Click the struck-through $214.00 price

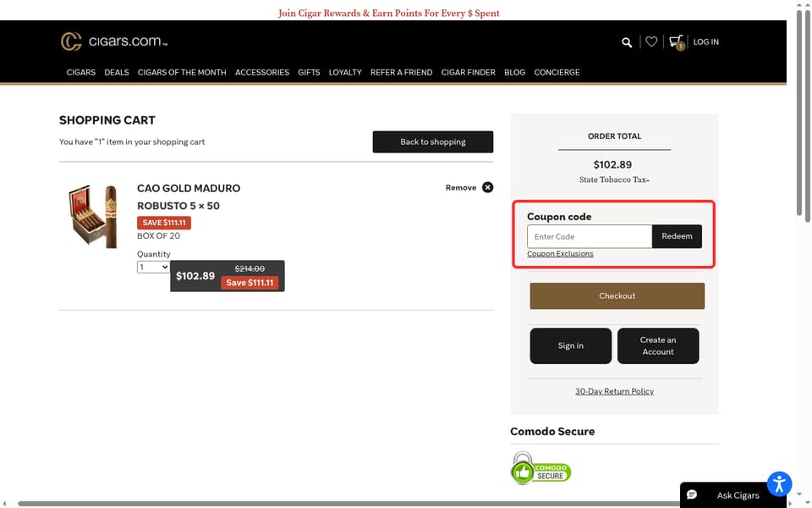point(250,268)
